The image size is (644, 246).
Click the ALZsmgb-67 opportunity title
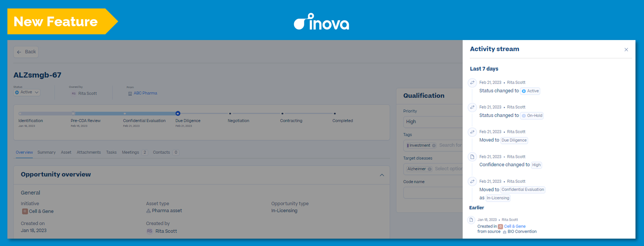[x=37, y=75]
